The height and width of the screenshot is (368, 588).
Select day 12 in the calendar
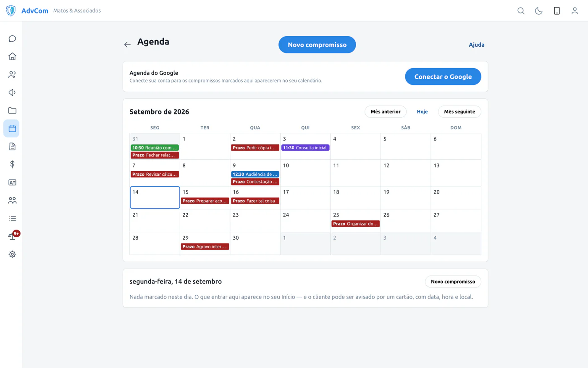coord(406,173)
